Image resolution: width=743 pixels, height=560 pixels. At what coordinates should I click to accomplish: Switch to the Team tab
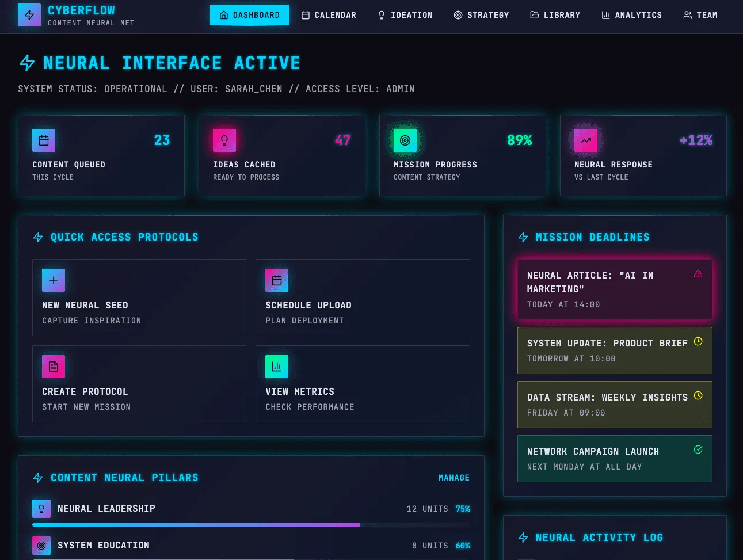700,15
